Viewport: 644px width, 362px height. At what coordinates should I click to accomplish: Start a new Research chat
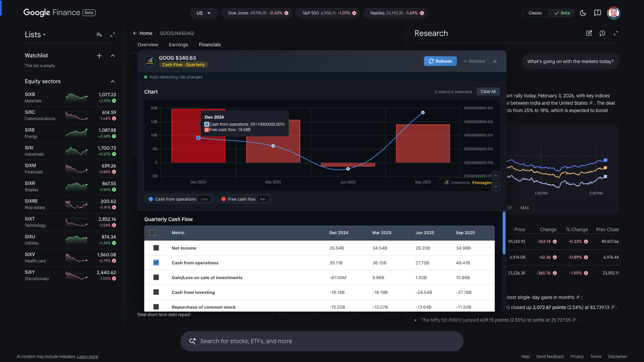(589, 33)
